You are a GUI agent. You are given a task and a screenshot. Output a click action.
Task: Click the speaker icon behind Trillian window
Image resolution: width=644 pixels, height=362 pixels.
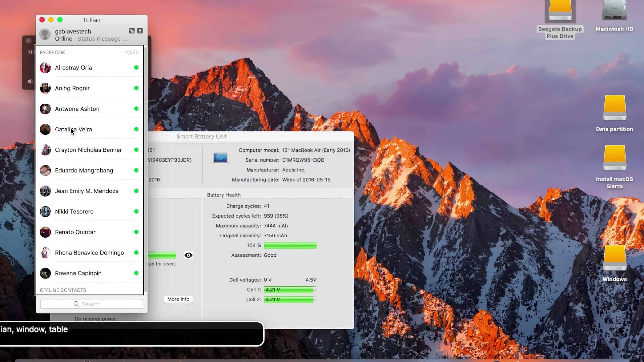pos(30,81)
